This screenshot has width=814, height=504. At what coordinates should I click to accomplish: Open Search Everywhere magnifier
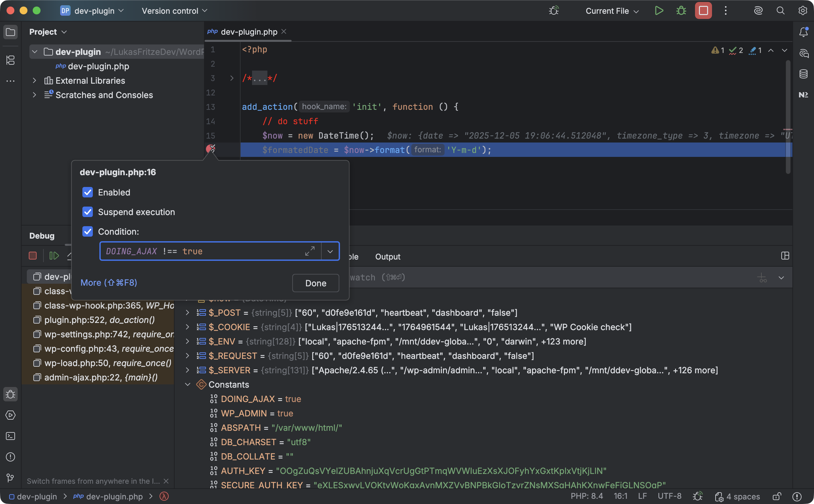(x=780, y=10)
